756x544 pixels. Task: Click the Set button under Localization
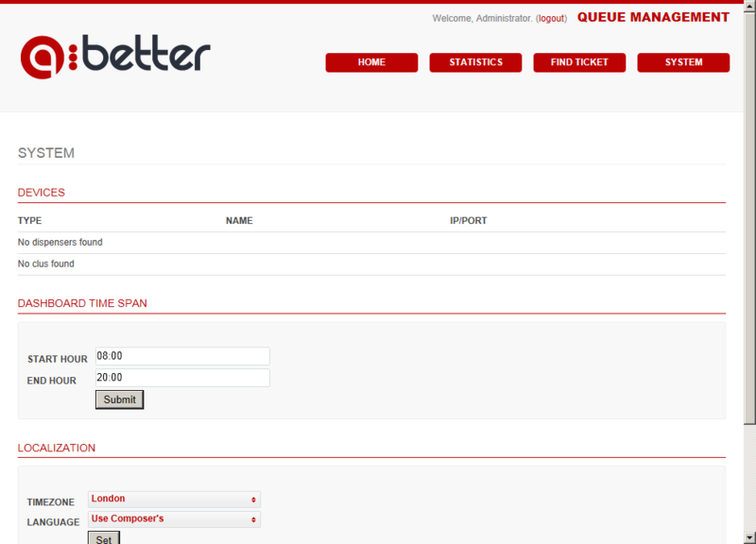click(104, 538)
